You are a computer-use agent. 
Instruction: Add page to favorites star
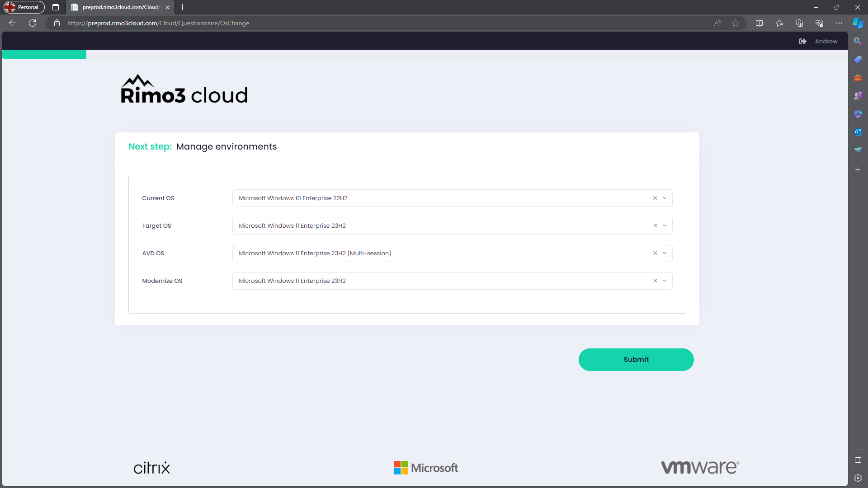pyautogui.click(x=736, y=23)
